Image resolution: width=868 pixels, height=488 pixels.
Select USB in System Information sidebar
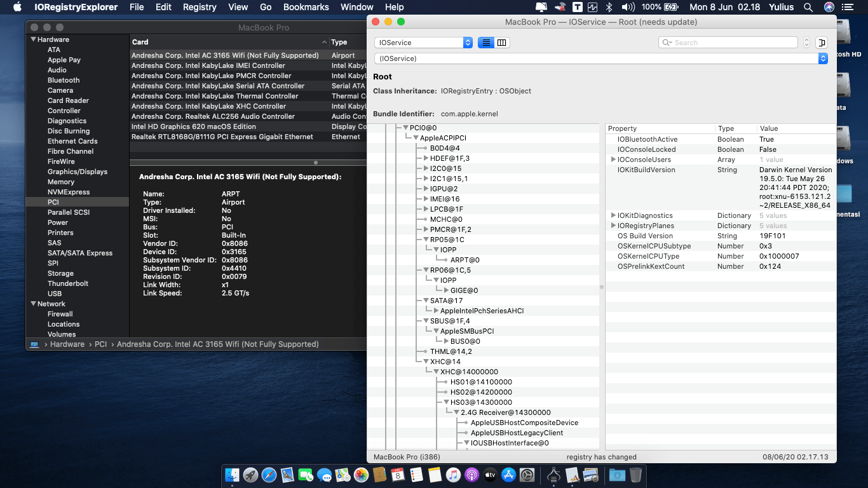pos(55,294)
